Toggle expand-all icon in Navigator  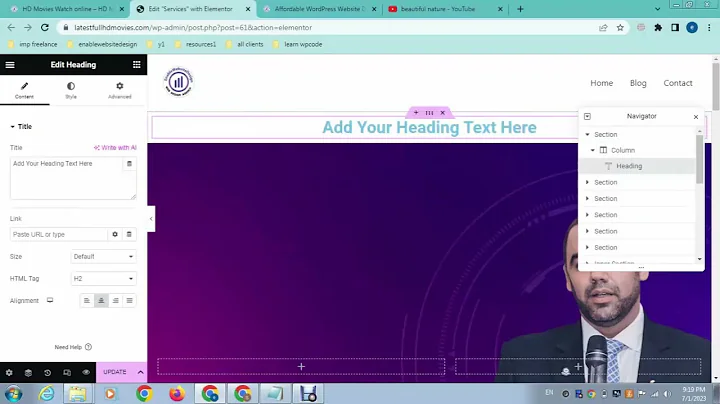(x=587, y=117)
